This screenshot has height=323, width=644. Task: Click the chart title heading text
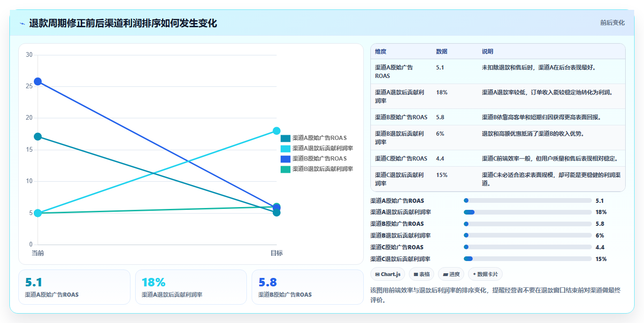(x=123, y=23)
